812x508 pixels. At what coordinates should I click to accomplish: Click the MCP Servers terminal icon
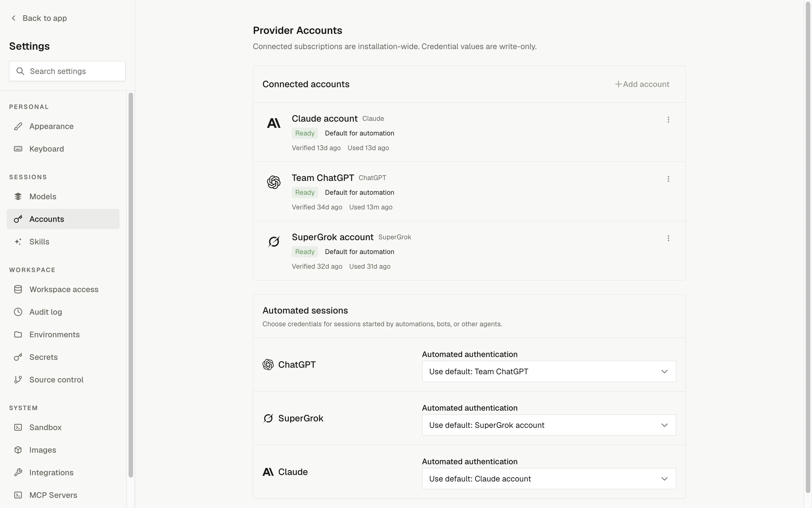coord(18,495)
